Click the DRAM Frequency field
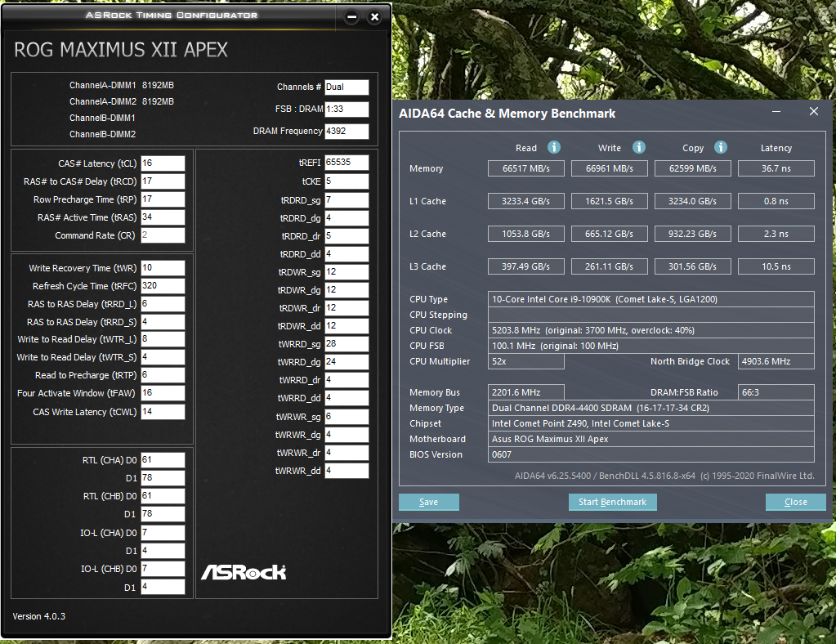This screenshot has height=644, width=836. point(346,131)
